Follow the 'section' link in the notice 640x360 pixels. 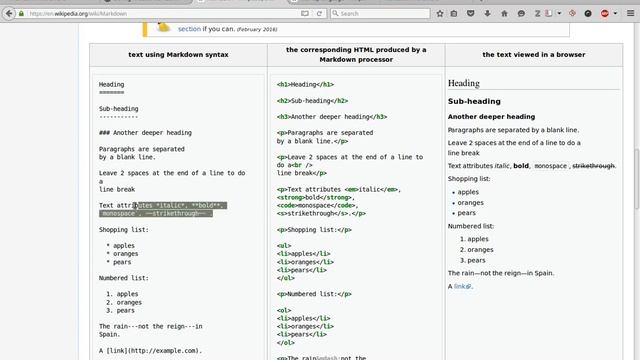point(189,29)
